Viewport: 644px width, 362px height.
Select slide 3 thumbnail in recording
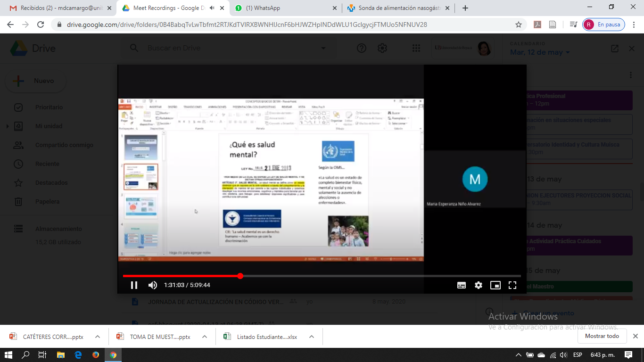click(141, 206)
